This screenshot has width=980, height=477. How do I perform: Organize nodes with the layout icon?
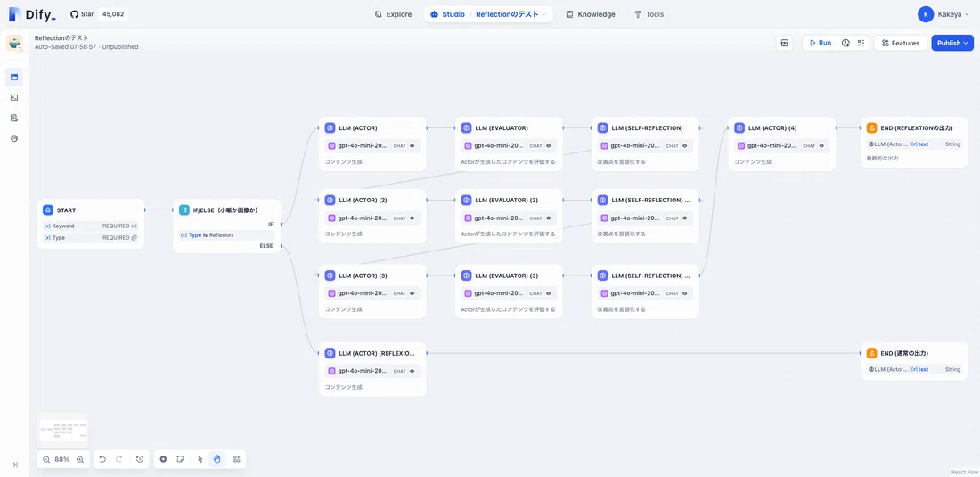point(236,459)
